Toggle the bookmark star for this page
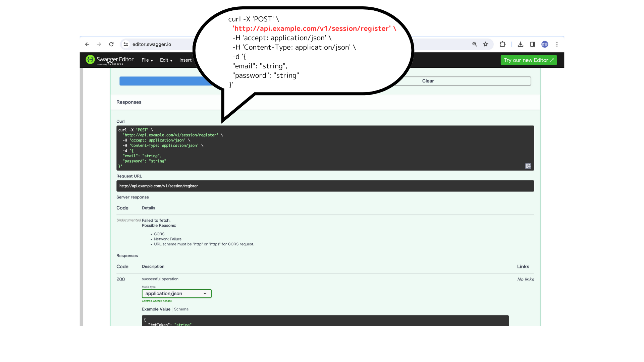Screen dimensions: 644x362 [485, 44]
